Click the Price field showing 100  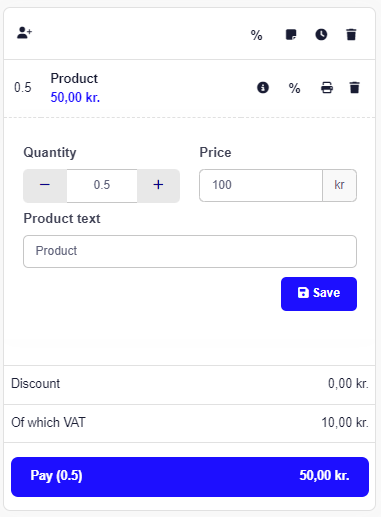tap(261, 185)
